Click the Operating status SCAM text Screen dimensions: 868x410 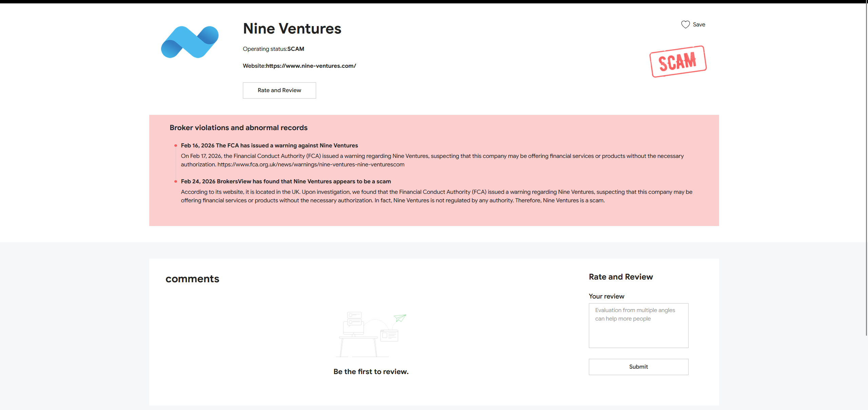tap(273, 49)
